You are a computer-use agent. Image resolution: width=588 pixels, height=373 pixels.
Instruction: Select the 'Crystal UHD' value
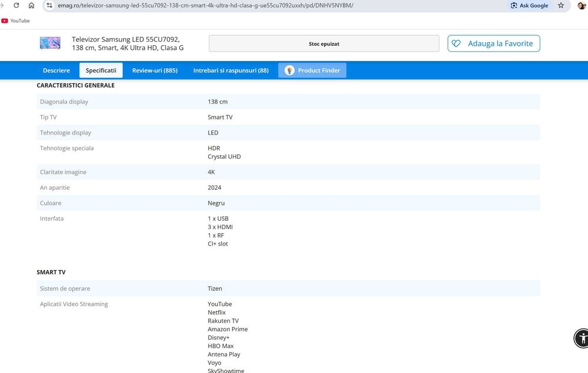coord(224,156)
